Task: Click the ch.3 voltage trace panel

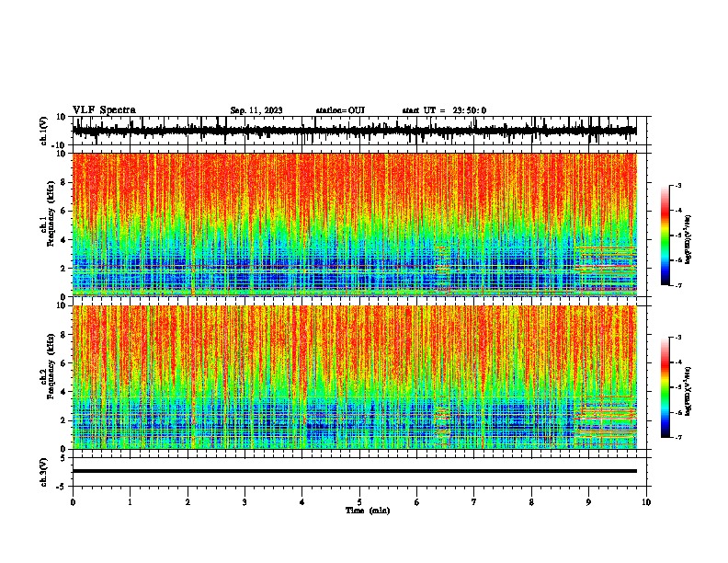Action: 358,472
